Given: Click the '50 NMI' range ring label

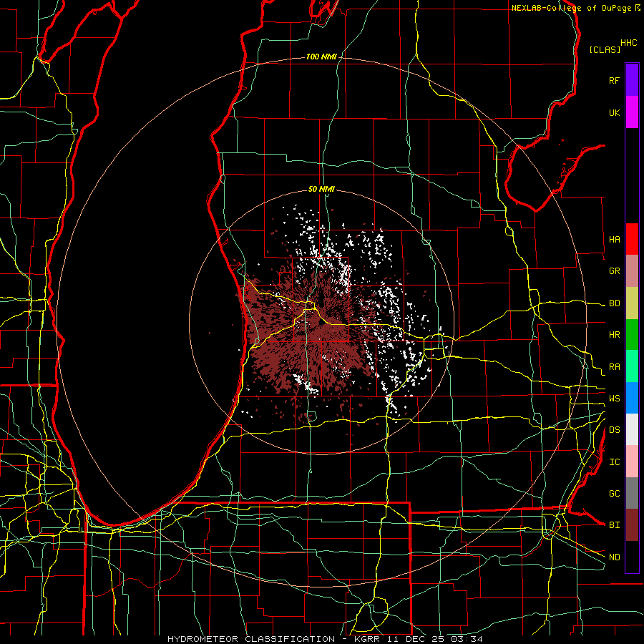Looking at the screenshot, I should point(321,189).
